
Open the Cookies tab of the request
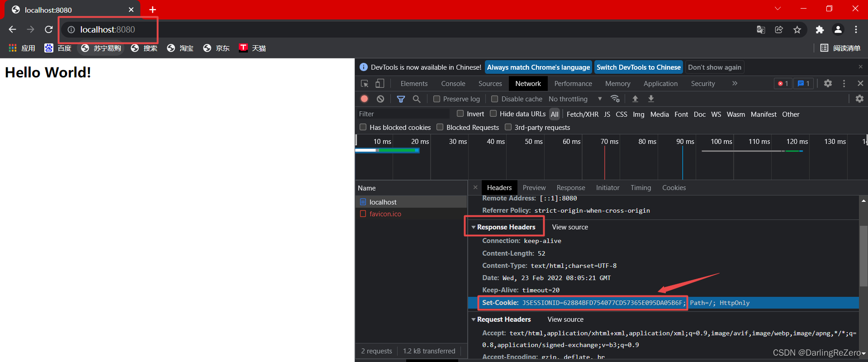pyautogui.click(x=674, y=188)
